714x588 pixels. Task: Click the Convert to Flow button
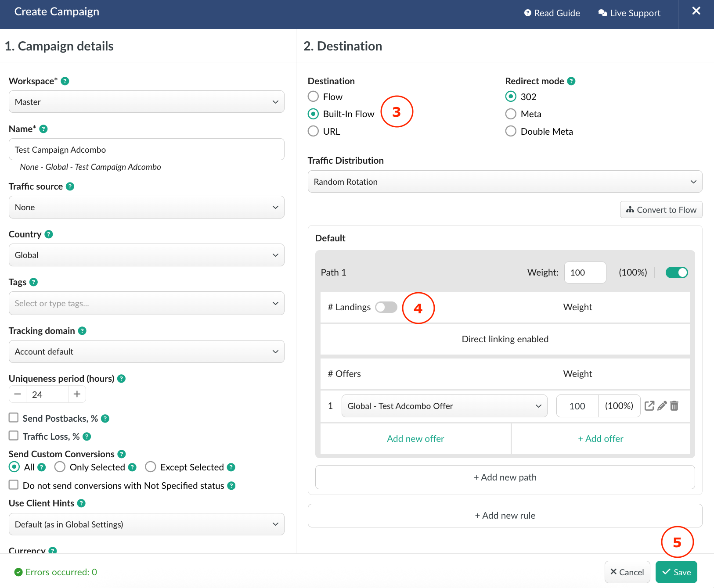[661, 210]
